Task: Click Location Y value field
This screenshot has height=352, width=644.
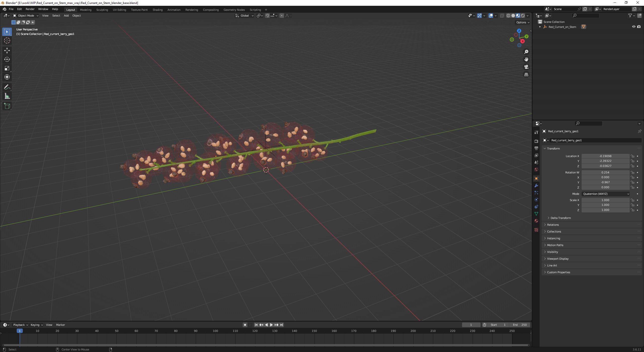Action: point(605,161)
